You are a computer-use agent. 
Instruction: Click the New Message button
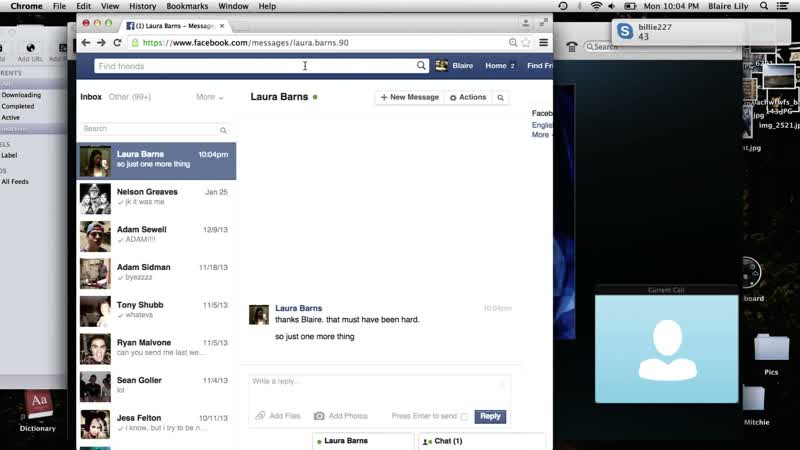point(409,97)
